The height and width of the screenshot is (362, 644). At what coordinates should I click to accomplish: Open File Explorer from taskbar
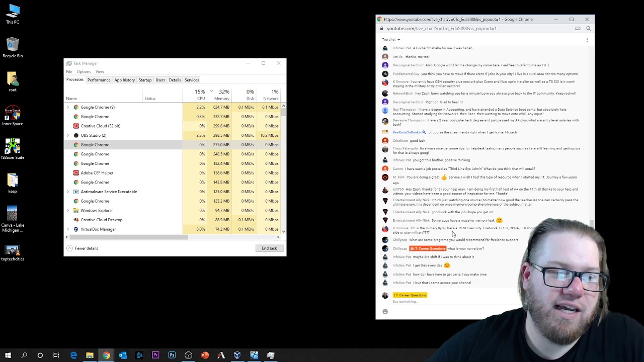click(90, 355)
